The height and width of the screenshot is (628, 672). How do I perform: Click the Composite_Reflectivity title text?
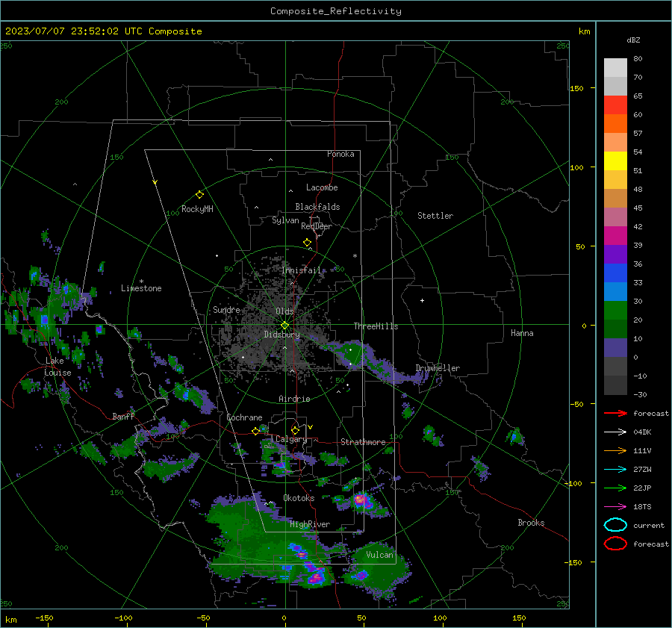pyautogui.click(x=336, y=11)
